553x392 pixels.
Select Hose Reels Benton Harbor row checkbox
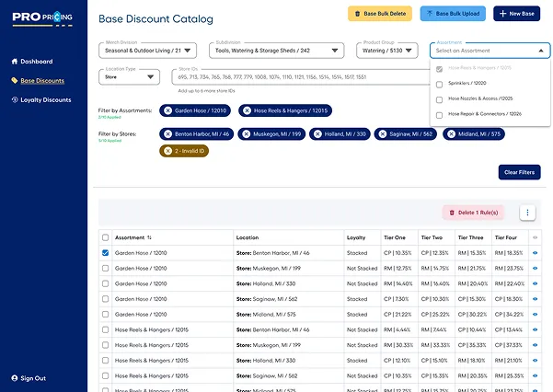[x=106, y=329]
